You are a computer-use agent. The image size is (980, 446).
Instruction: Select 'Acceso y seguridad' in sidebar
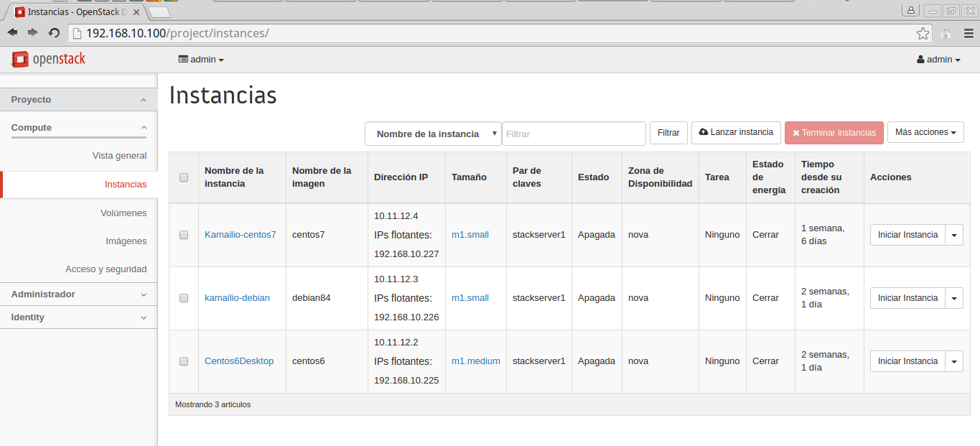[x=106, y=269]
